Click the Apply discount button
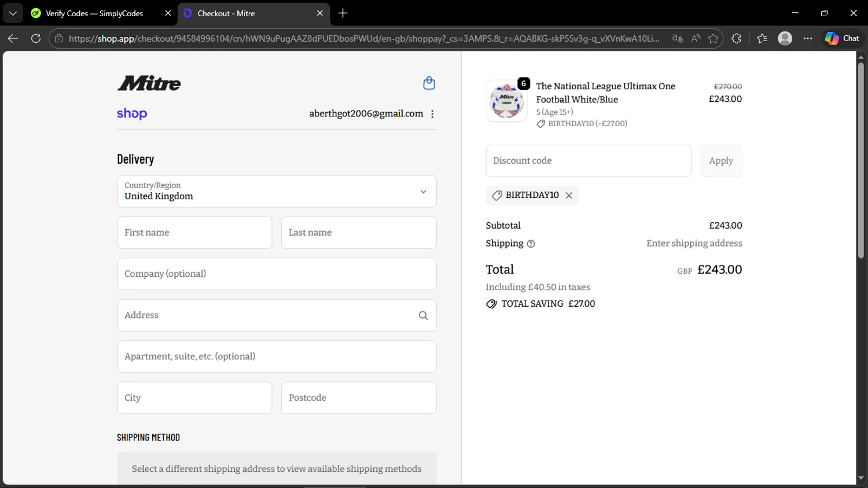 721,161
